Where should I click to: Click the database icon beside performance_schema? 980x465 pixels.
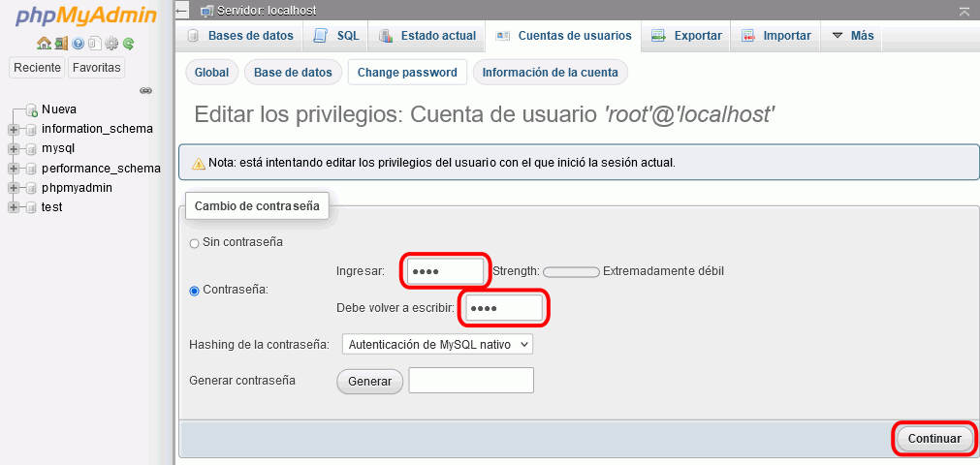pyautogui.click(x=31, y=169)
